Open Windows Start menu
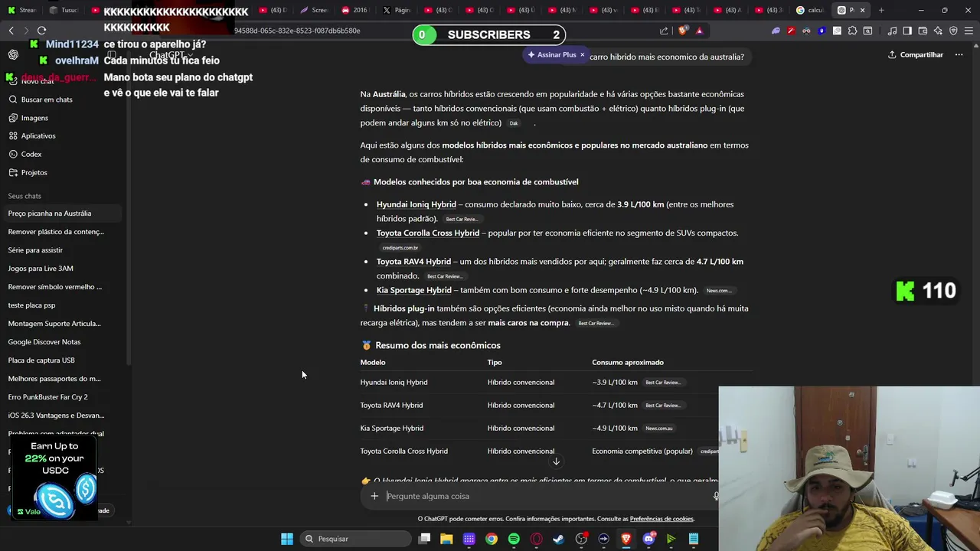This screenshot has width=980, height=551. (x=286, y=539)
